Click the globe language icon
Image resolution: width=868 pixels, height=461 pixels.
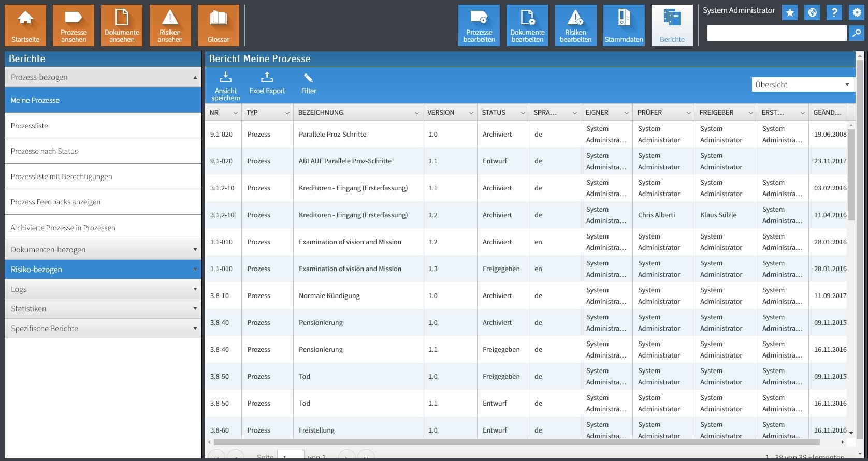pos(812,12)
